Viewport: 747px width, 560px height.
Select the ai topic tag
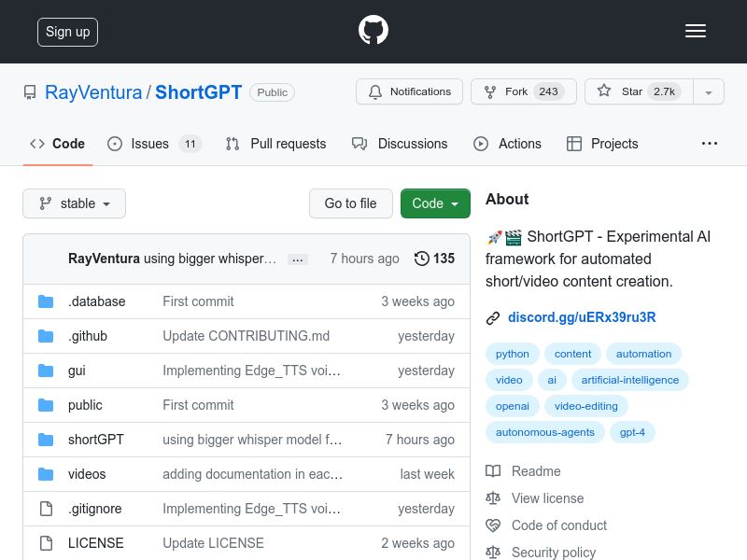point(552,380)
